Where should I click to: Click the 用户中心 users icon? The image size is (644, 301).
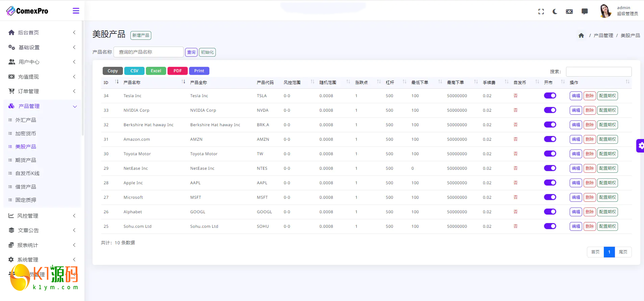coord(11,62)
